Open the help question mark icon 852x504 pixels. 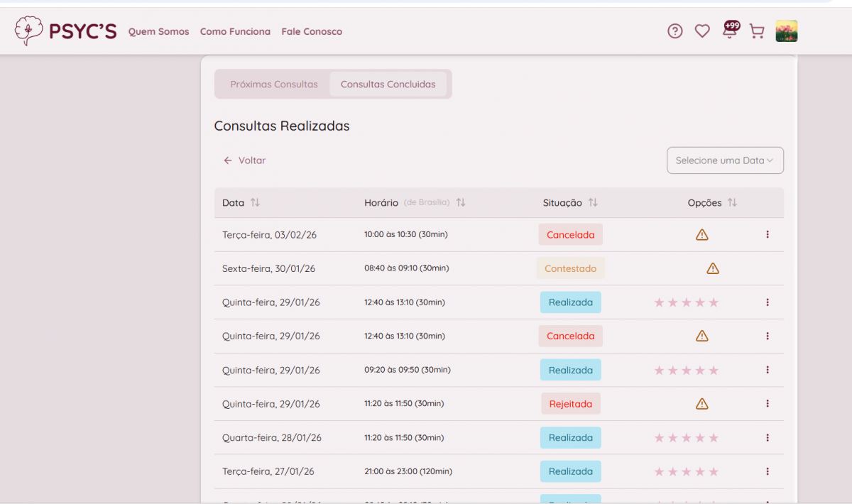point(674,31)
